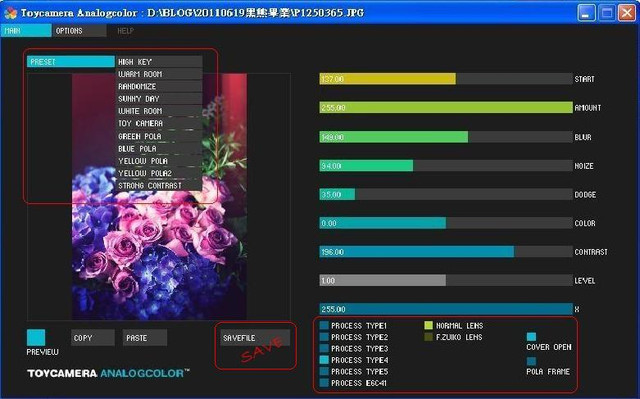This screenshot has height=399, width=640.
Task: Select the WARM ROOM preset
Action: point(159,74)
